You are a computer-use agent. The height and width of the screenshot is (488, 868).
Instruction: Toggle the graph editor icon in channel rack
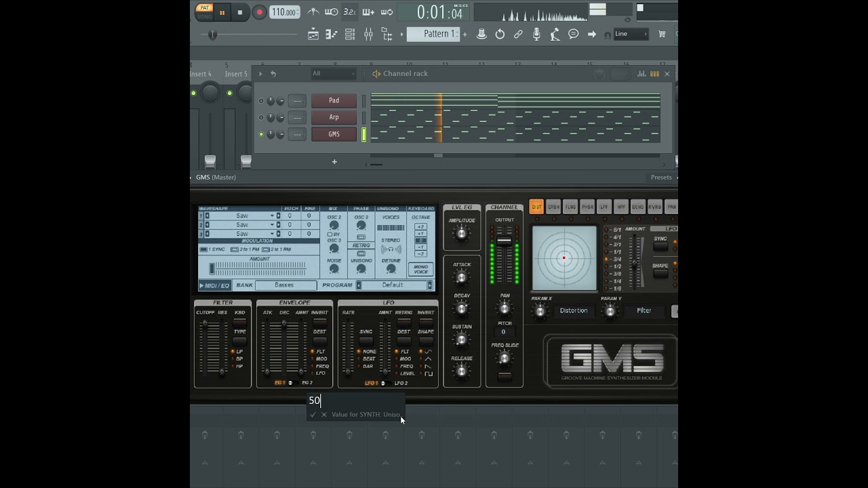tap(642, 74)
